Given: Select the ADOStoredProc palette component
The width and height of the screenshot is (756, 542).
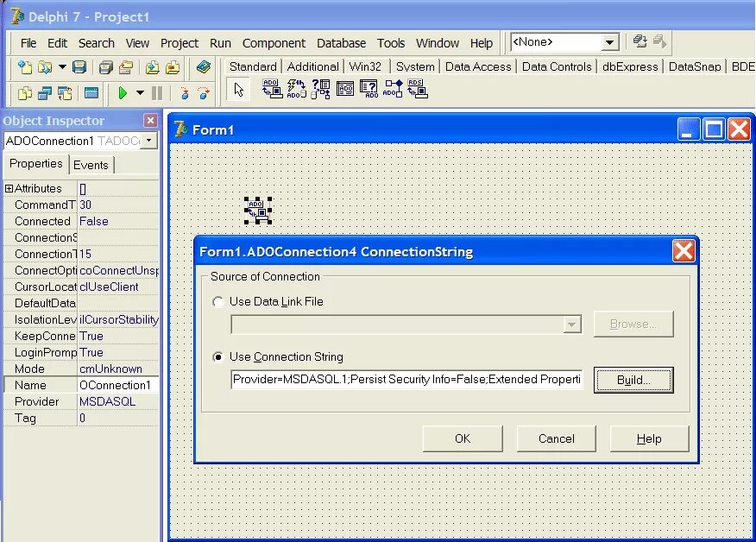Looking at the screenshot, I should [393, 89].
